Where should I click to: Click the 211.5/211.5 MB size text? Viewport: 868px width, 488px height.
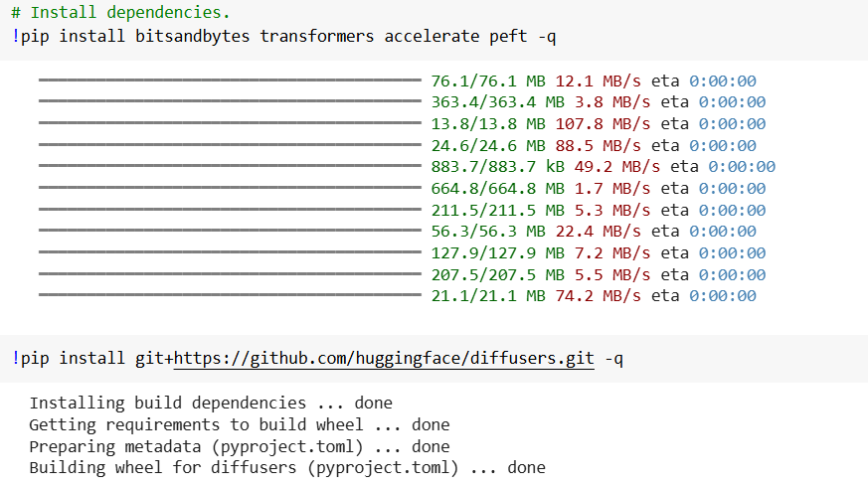[497, 210]
